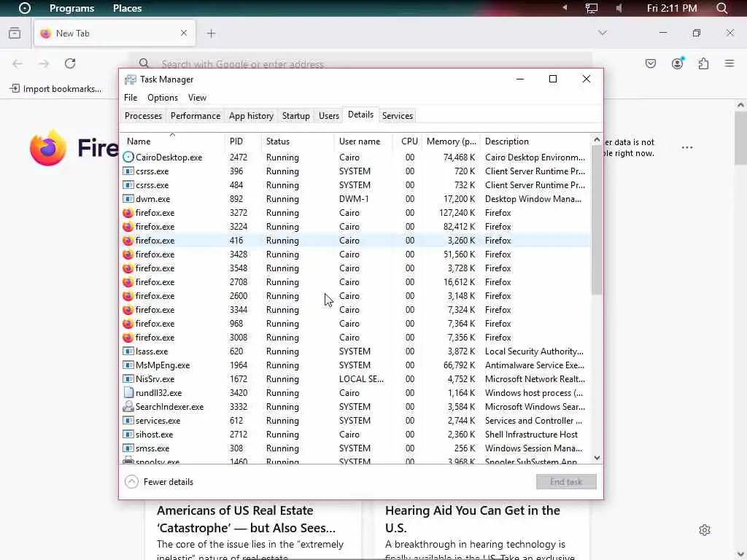Select the rundll32.exe file icon
The width and height of the screenshot is (747, 560).
point(128,393)
